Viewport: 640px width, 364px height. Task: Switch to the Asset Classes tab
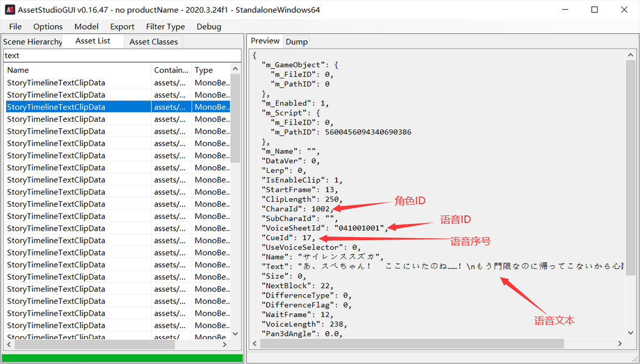coord(154,42)
